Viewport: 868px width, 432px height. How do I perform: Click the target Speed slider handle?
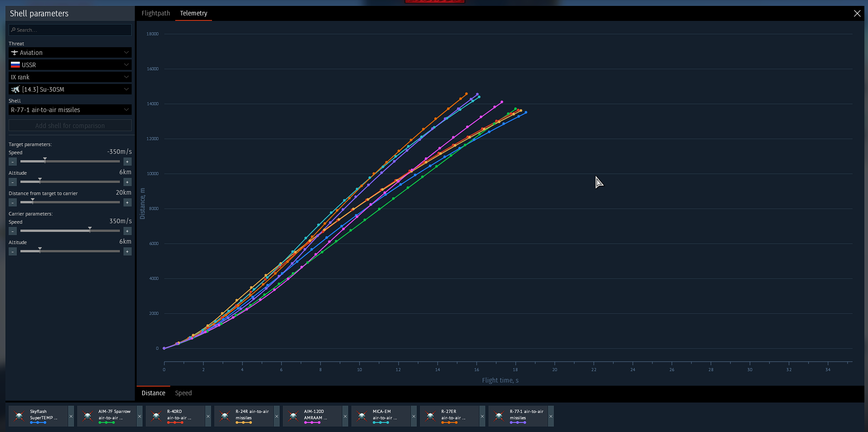click(45, 160)
